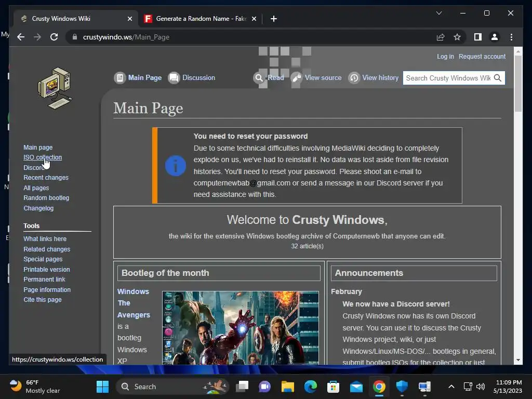Click the Log in link
The image size is (532, 399).
point(445,56)
